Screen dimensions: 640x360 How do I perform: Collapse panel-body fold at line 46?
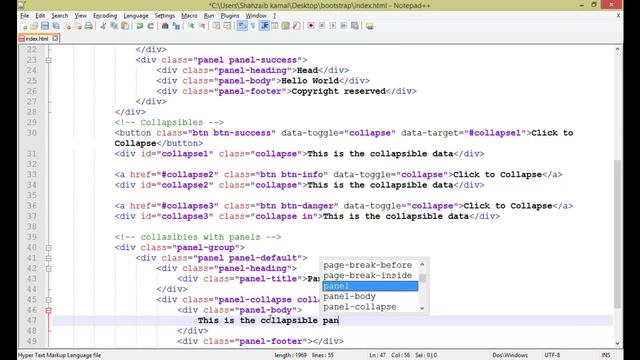[48, 310]
